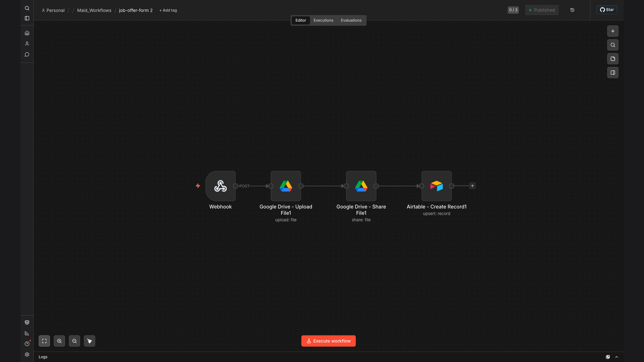Screen dimensions: 644x362
Task: Open search from sidebar magnifier icon
Action: pyautogui.click(x=27, y=8)
